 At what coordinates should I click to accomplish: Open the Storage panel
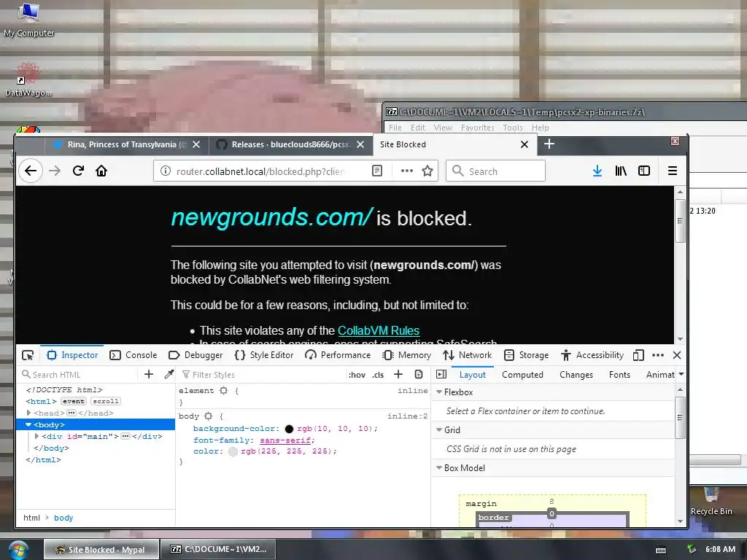(527, 355)
